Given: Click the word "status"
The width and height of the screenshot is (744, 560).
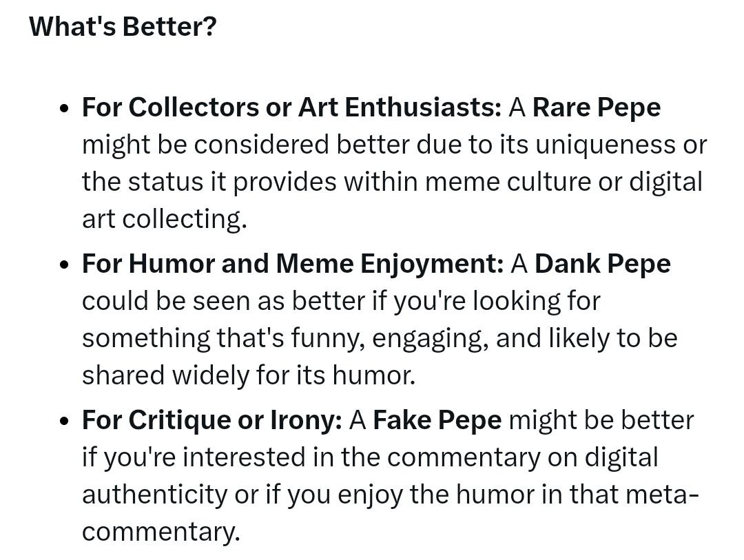Looking at the screenshot, I should tap(165, 182).
